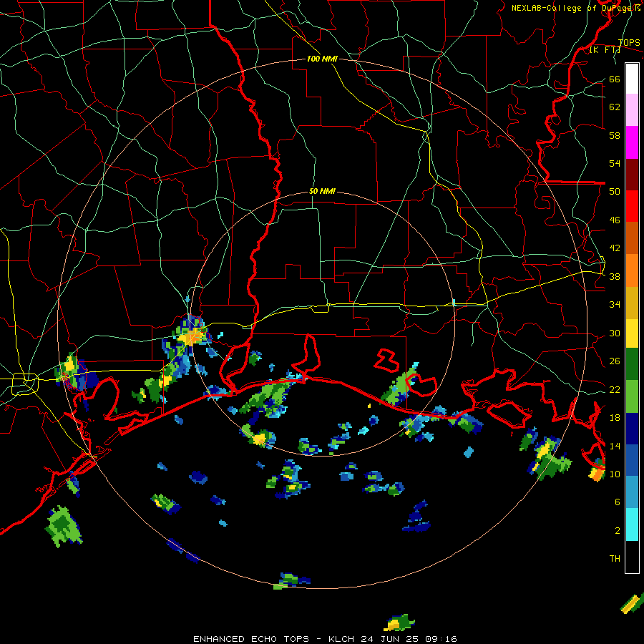Select the black TH legend swatch
Viewport: 644px width, 644px height.
[632, 557]
